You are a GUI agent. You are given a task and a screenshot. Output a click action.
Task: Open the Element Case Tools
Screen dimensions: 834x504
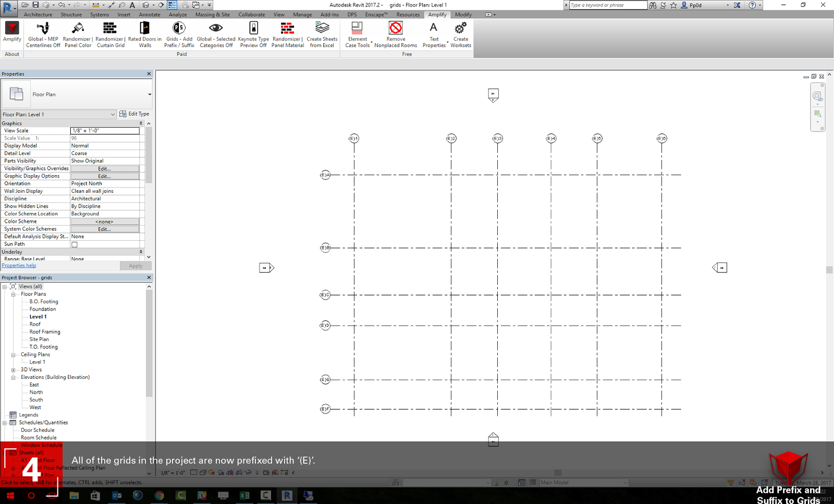click(x=357, y=34)
